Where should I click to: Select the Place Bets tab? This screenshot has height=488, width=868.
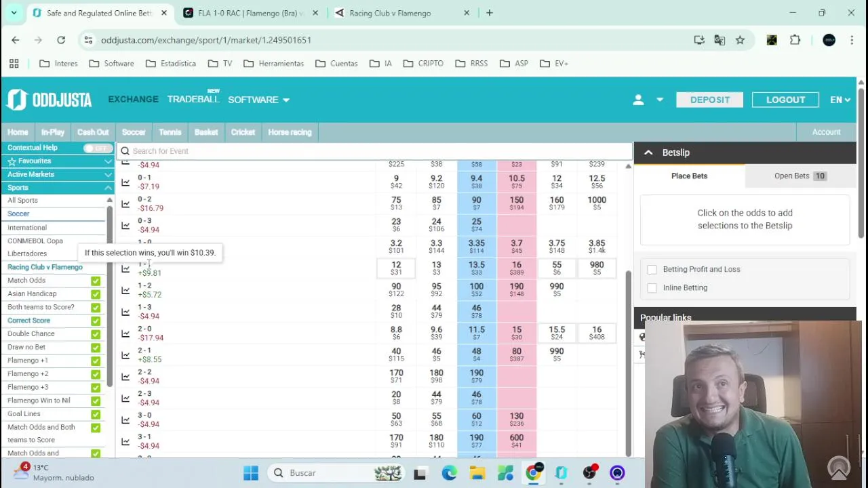point(689,176)
